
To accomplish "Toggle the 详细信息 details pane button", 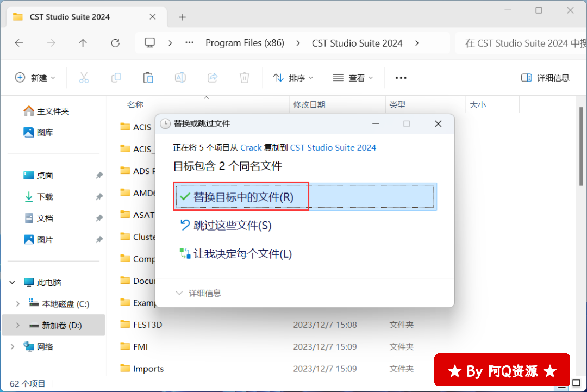I will pos(545,78).
